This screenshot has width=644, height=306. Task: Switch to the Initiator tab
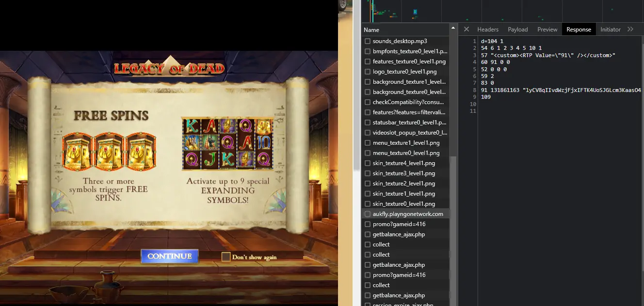[610, 30]
